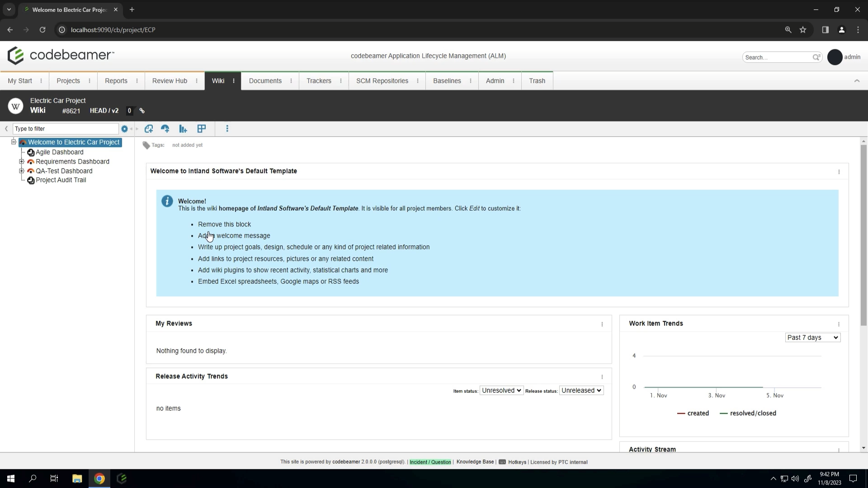868x488 pixels.
Task: Open the My Reviews widget menu
Action: pyautogui.click(x=602, y=324)
